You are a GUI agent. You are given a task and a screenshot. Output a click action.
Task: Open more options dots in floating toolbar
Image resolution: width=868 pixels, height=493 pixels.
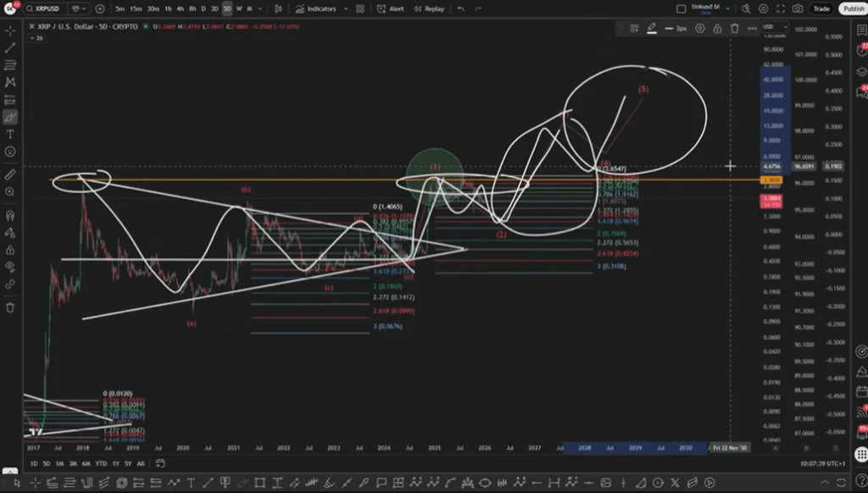coord(752,28)
